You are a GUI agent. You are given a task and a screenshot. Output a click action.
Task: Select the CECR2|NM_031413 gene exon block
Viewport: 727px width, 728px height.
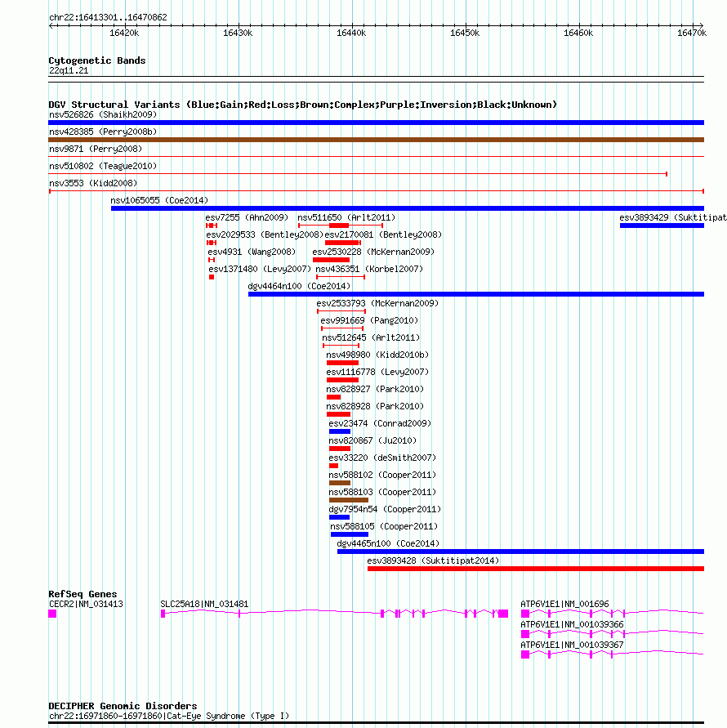(52, 614)
